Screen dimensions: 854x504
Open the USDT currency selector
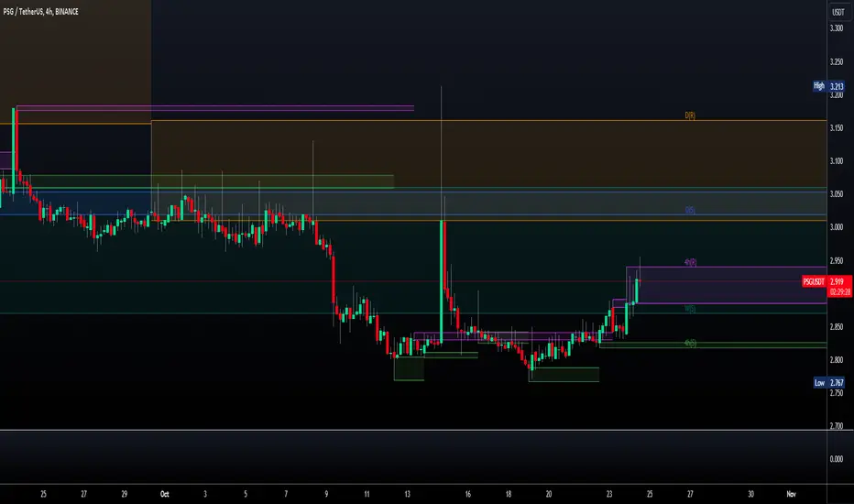(x=838, y=12)
